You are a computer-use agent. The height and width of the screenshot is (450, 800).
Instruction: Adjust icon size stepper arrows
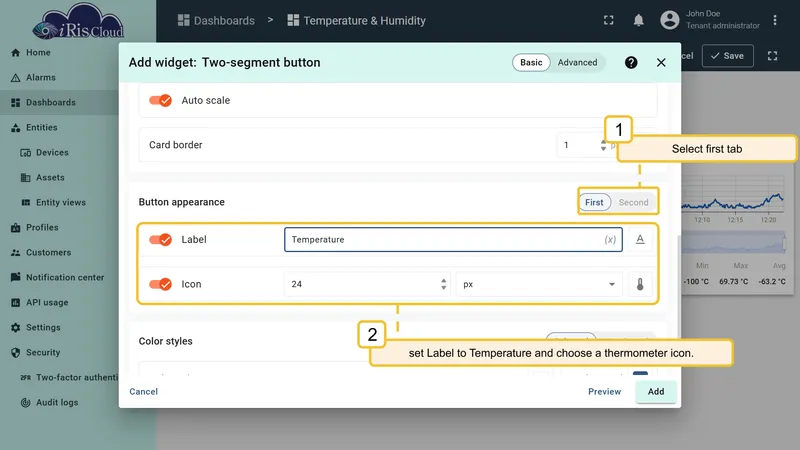pos(443,284)
